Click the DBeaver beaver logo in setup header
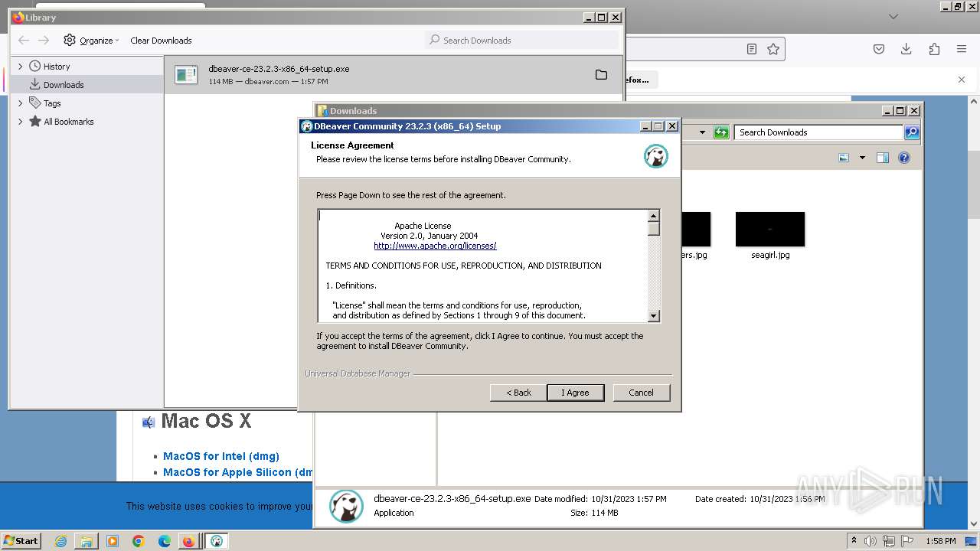This screenshot has width=980, height=551. tap(656, 156)
